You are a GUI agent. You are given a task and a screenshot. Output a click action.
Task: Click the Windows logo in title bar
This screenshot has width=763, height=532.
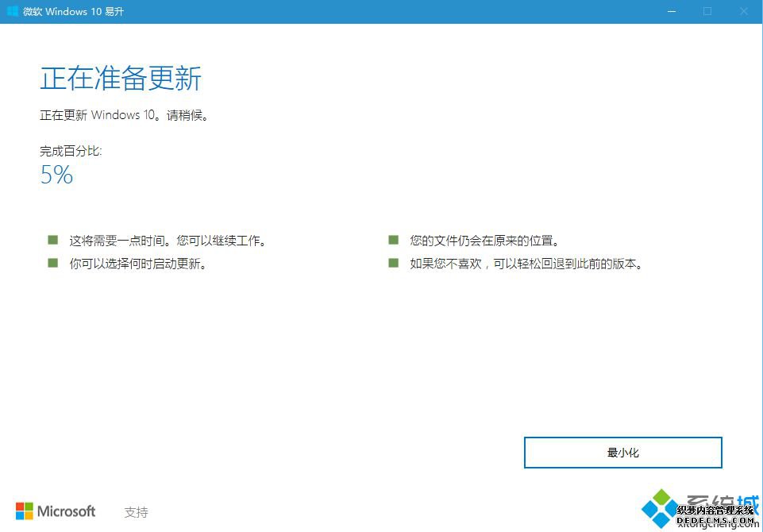13,11
